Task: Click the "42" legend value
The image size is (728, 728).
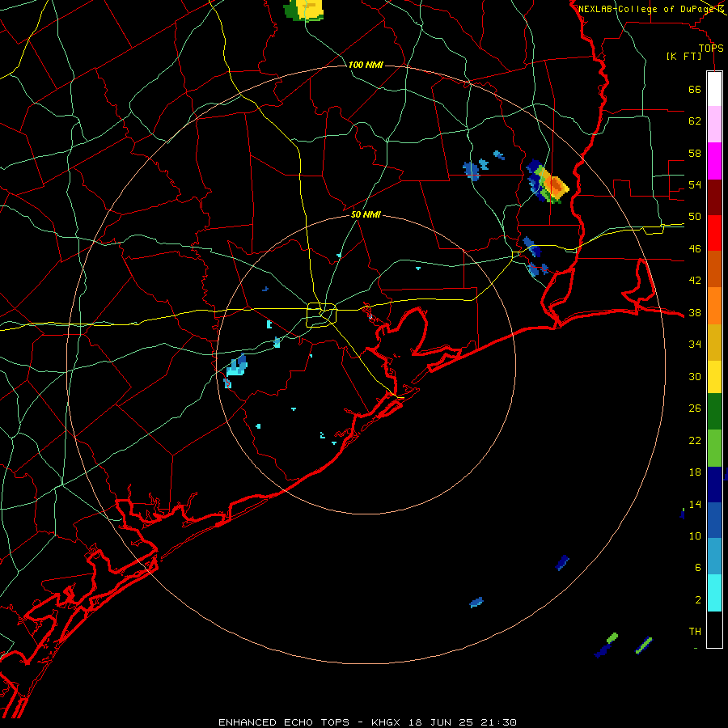Action: [x=695, y=281]
